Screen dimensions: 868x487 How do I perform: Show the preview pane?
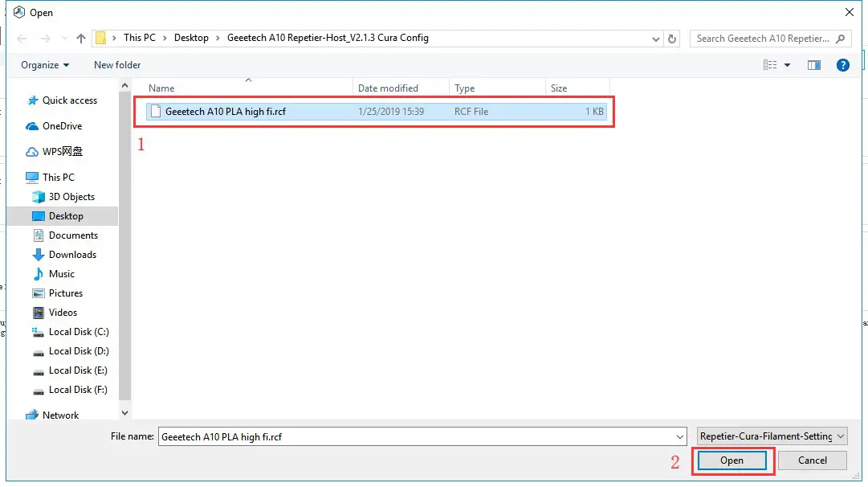(813, 65)
